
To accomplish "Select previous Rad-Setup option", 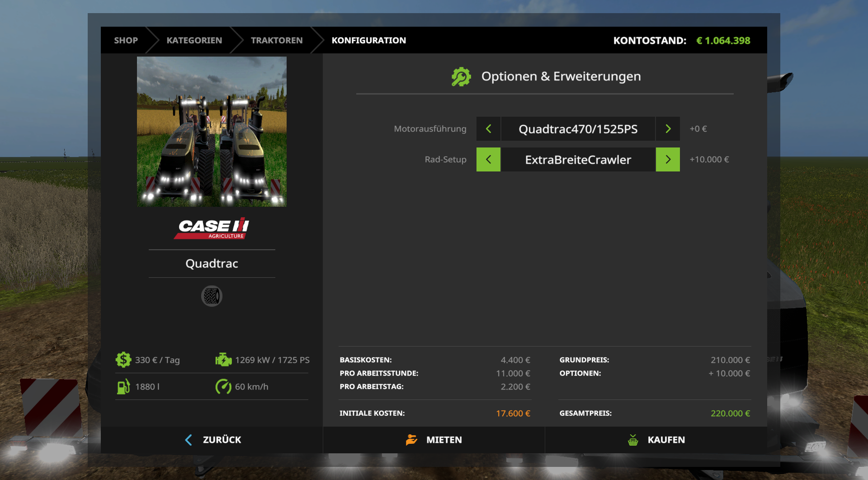I will (x=488, y=159).
